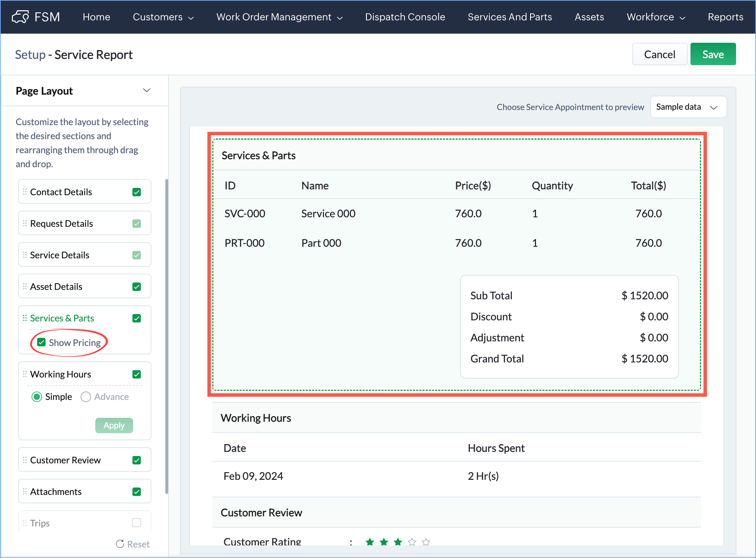This screenshot has width=756, height=558.
Task: Collapse the Page Layout section
Action: tap(147, 90)
